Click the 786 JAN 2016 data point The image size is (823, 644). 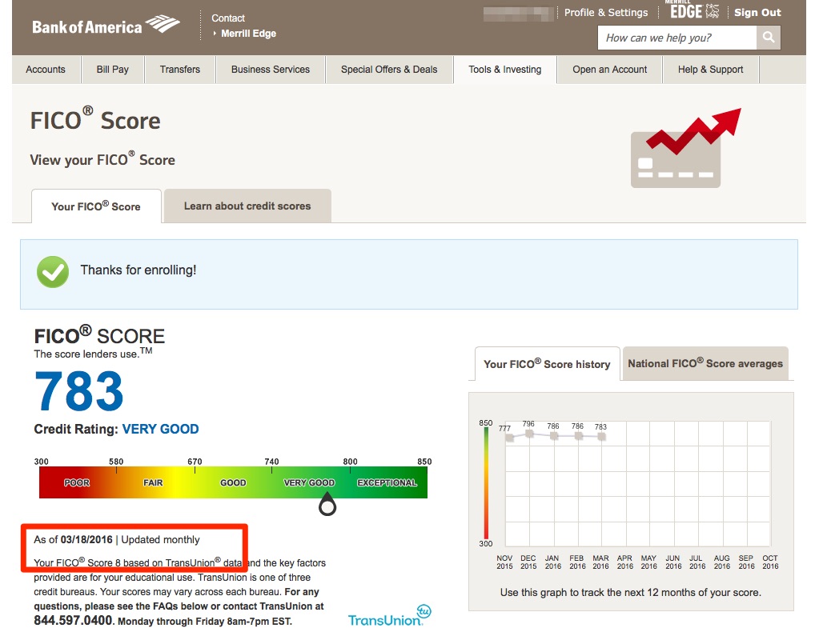pyautogui.click(x=554, y=436)
